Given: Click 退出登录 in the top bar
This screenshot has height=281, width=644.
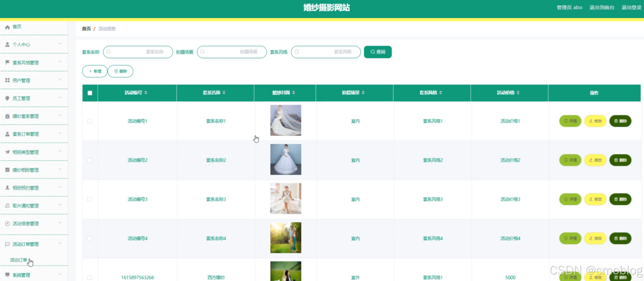Looking at the screenshot, I should (631, 7).
